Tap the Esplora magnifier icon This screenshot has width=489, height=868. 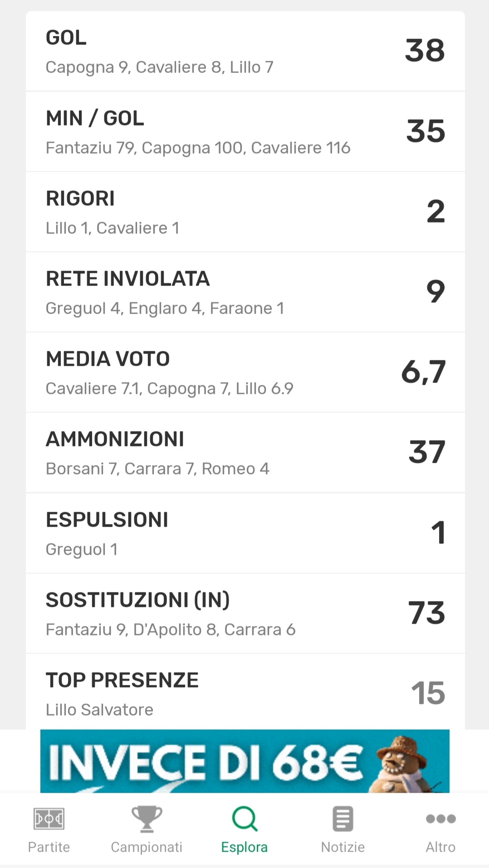pyautogui.click(x=244, y=819)
